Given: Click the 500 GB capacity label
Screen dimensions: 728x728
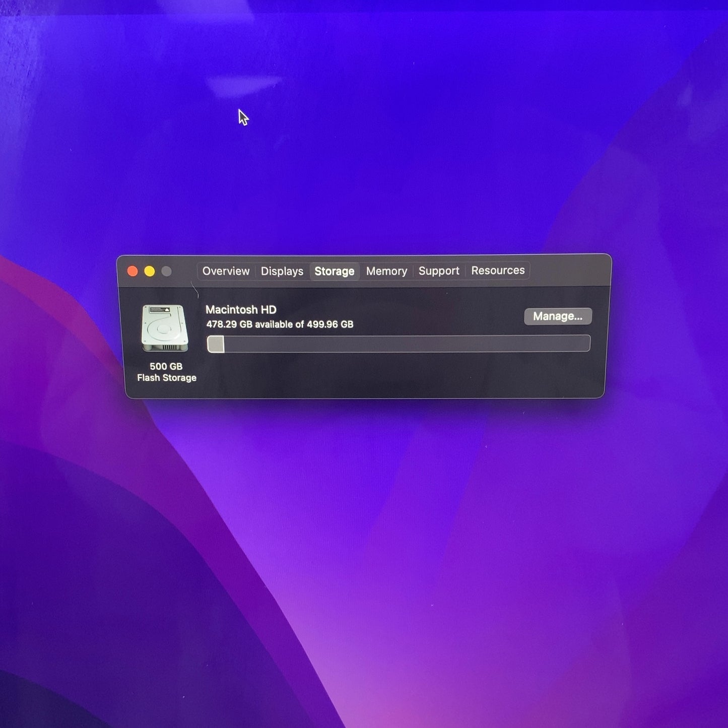Looking at the screenshot, I should (166, 366).
